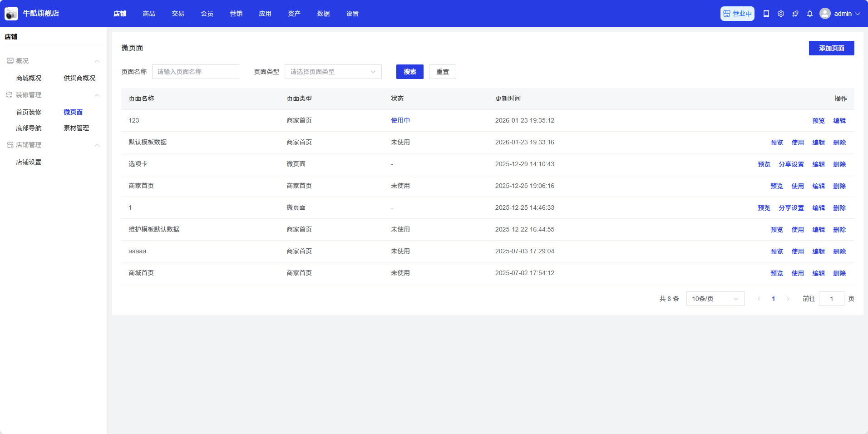
Task: Click the 添加页面 button
Action: [x=831, y=48]
